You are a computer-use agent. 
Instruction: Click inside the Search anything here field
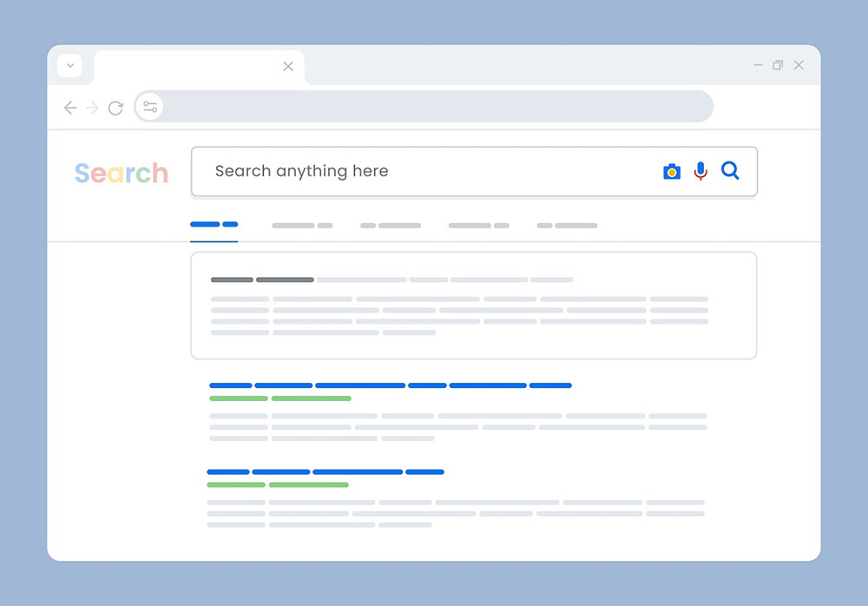[391, 171]
